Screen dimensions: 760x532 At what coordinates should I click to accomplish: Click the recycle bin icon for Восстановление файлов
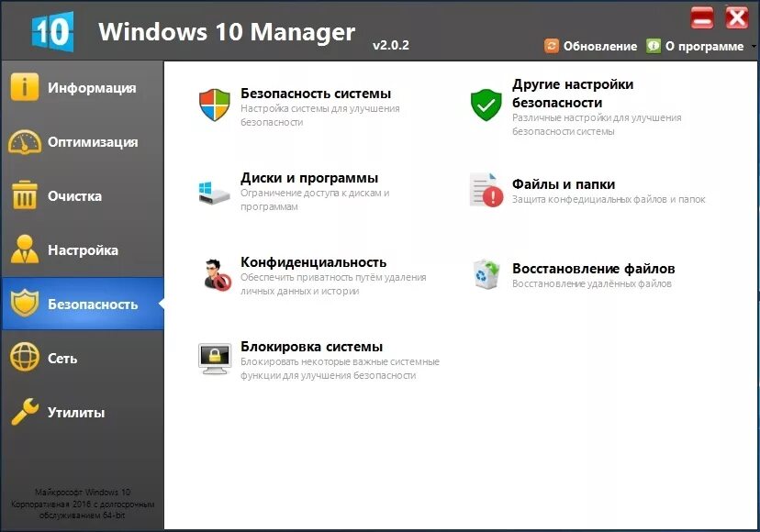point(486,274)
